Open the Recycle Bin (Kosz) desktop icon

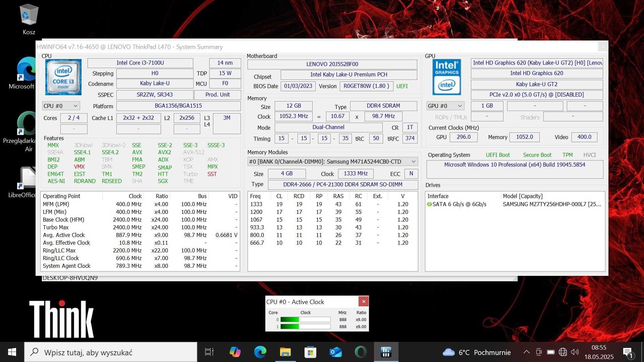(x=29, y=19)
